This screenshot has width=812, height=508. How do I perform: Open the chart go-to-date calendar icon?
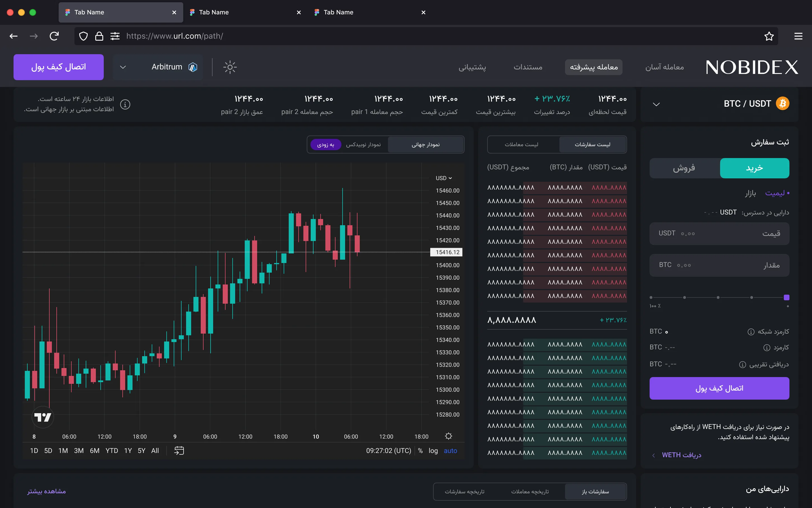click(x=179, y=450)
